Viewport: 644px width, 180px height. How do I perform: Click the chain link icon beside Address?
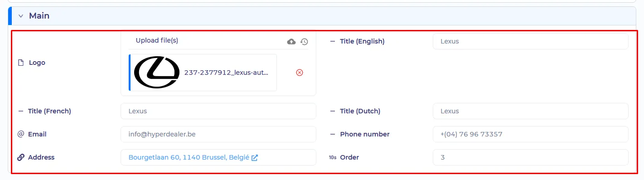point(20,157)
